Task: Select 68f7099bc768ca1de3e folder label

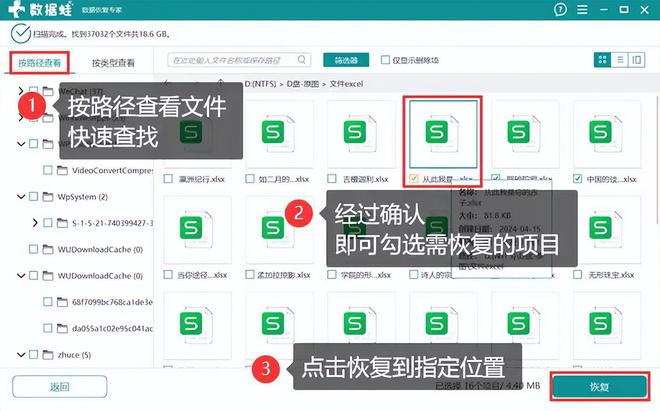Action: click(112, 302)
